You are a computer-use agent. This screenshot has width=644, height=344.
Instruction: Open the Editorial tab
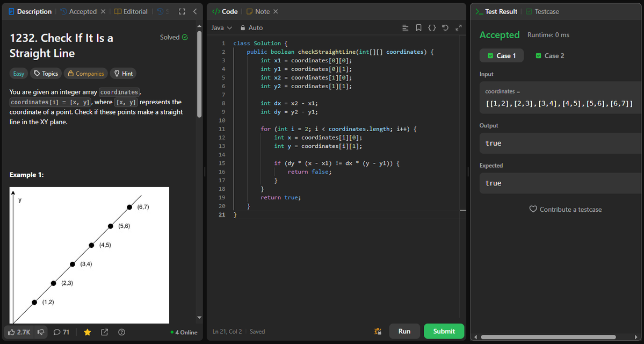[131, 11]
